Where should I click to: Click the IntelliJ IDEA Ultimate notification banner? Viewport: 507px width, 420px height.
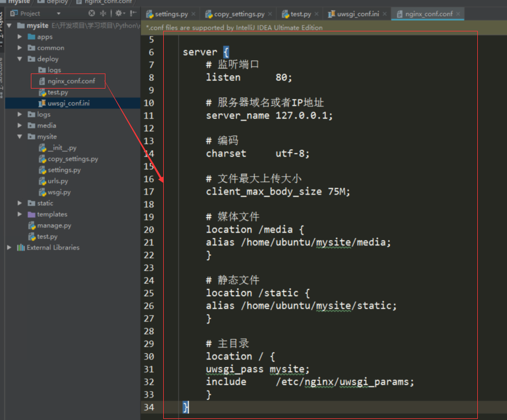click(x=324, y=28)
